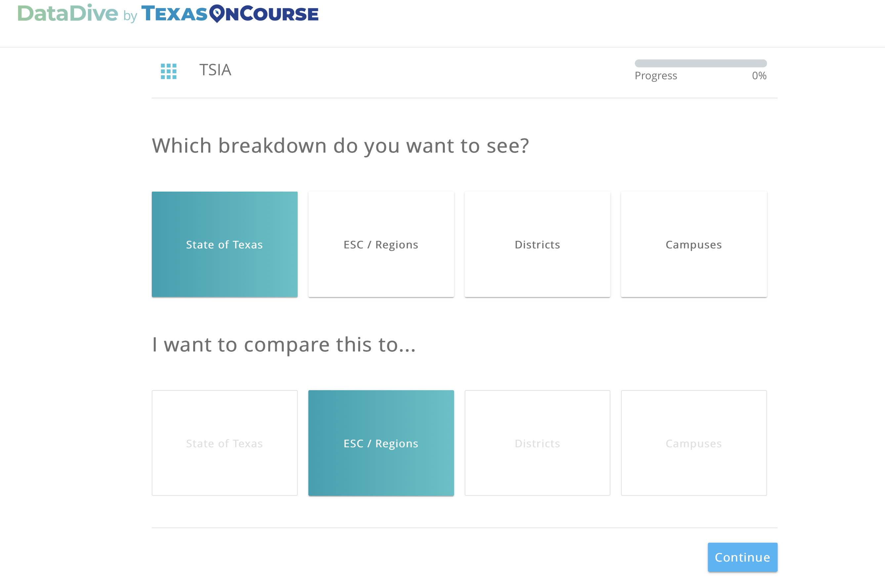
Task: Toggle State of Texas breakdown selection
Action: point(225,244)
